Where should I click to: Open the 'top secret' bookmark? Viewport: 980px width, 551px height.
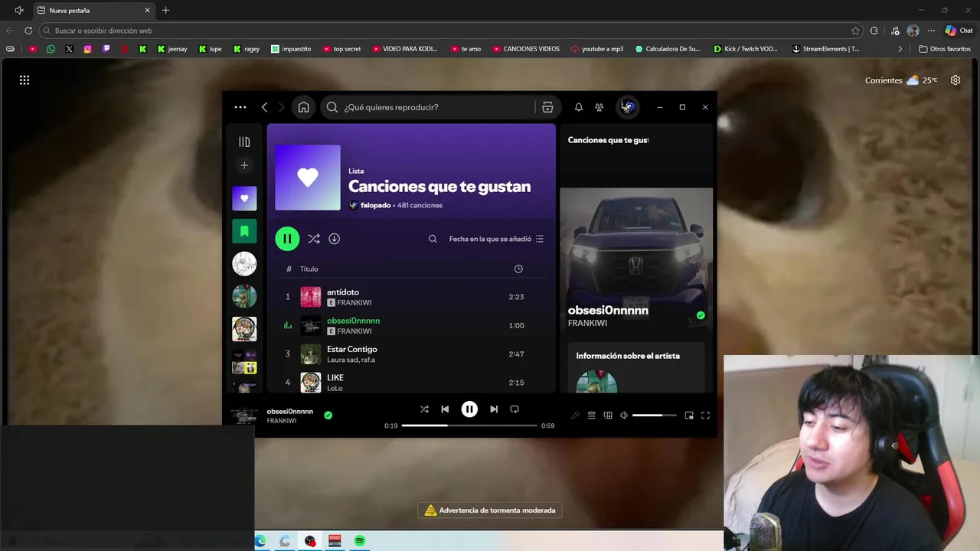pos(341,49)
